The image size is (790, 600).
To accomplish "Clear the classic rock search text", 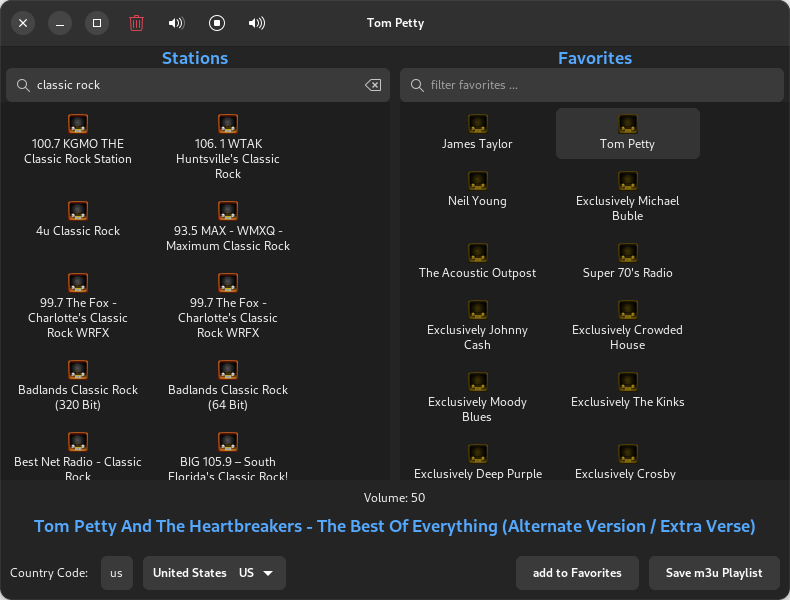I will click(373, 85).
